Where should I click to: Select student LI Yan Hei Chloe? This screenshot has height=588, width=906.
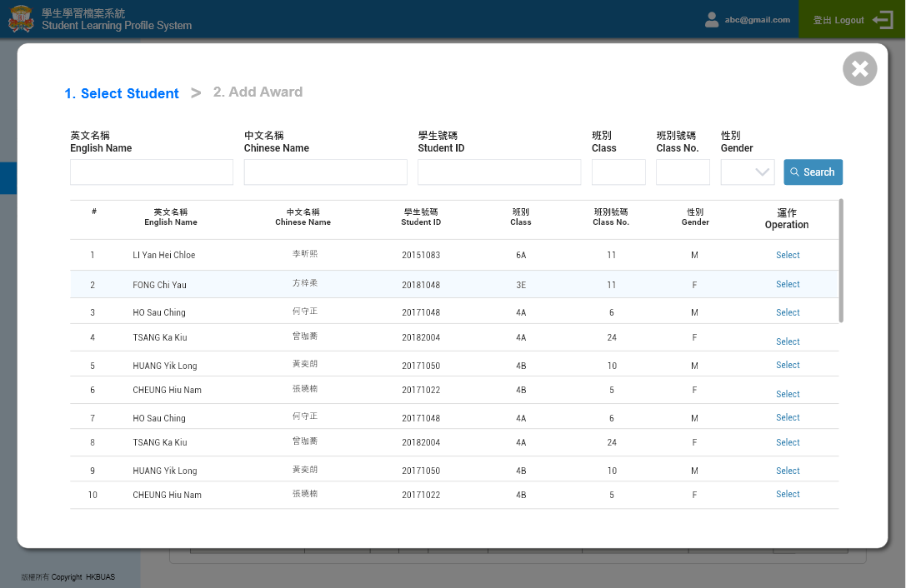click(x=788, y=256)
